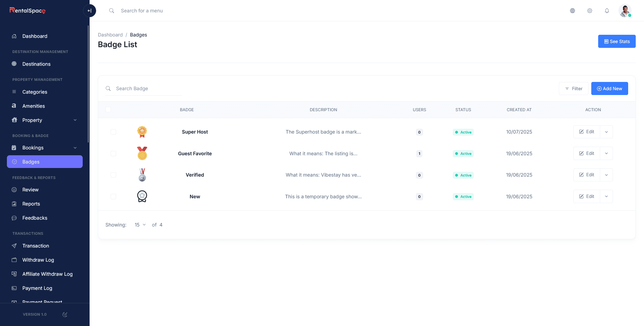Open the user profile avatar
Image resolution: width=644 pixels, height=326 pixels.
625,11
